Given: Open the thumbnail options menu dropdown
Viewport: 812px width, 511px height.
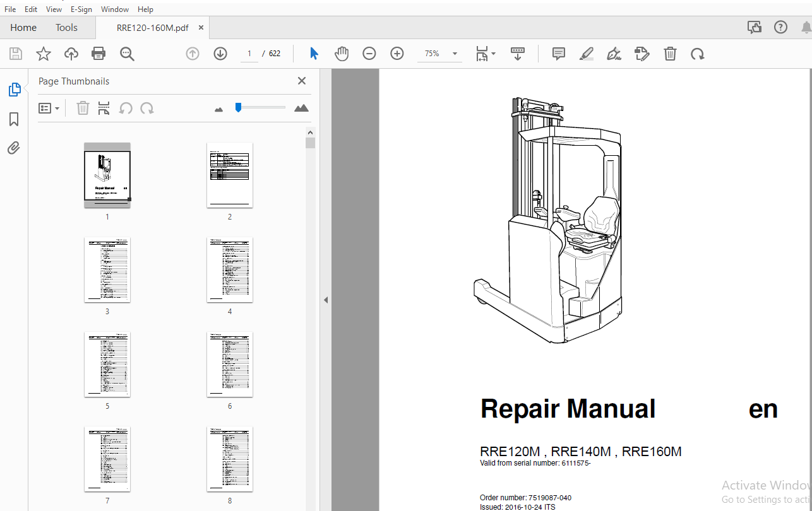Looking at the screenshot, I should click(49, 109).
